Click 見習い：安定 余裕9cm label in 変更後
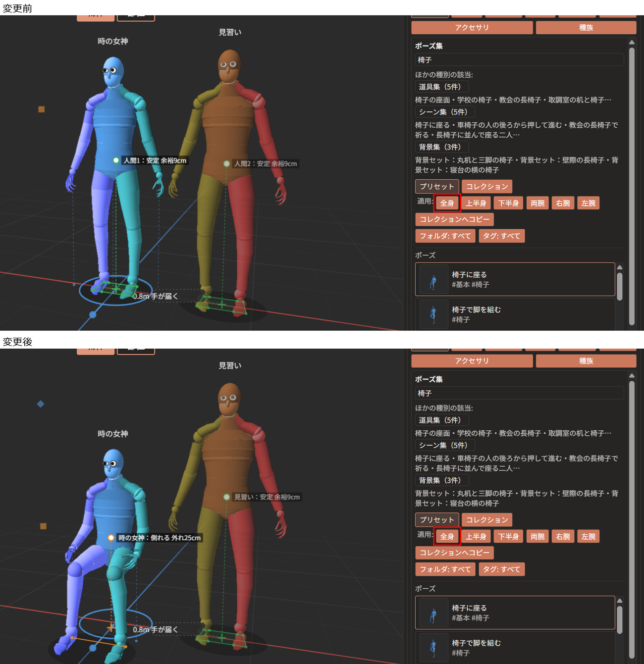The image size is (644, 664). point(267,497)
